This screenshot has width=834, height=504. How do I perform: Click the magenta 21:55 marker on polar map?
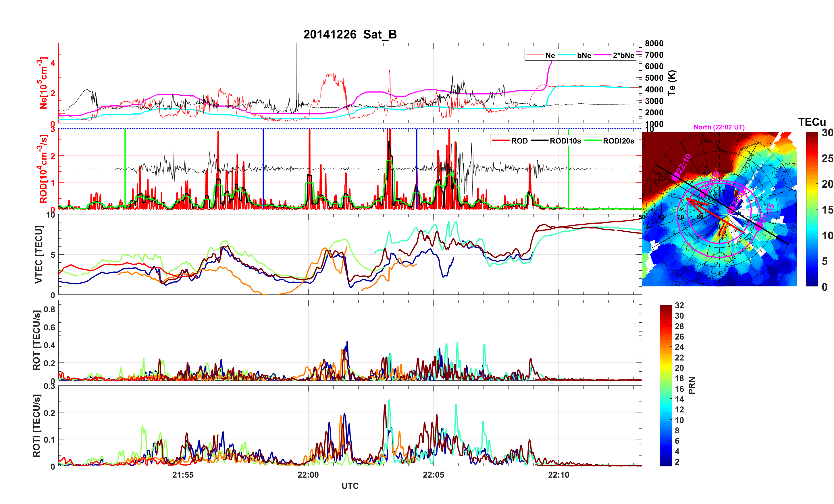[759, 226]
